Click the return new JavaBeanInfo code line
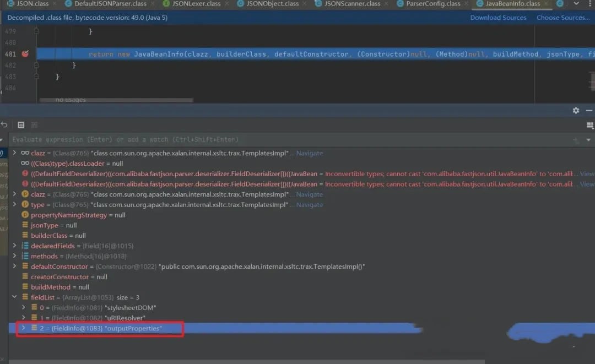Screen dimensions: 595x364 (x=315, y=54)
